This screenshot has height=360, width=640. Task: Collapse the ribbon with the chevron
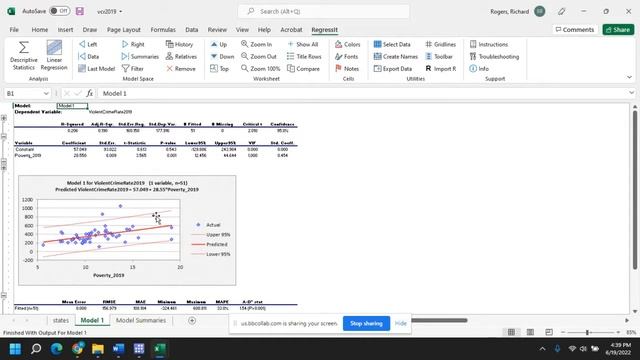click(629, 77)
